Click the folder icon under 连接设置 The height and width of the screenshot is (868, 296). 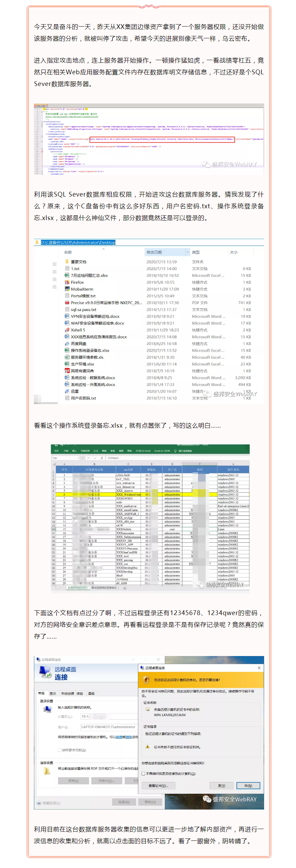coord(47,771)
